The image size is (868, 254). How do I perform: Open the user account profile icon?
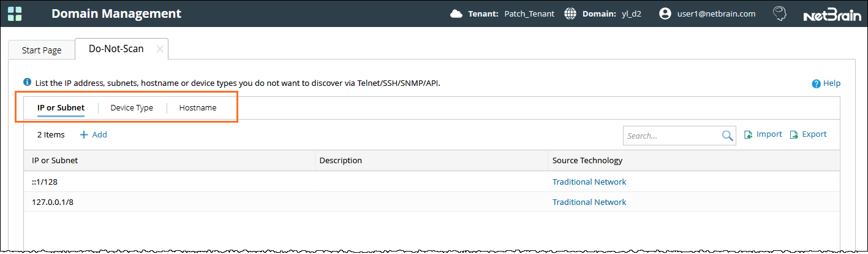pyautogui.click(x=665, y=13)
